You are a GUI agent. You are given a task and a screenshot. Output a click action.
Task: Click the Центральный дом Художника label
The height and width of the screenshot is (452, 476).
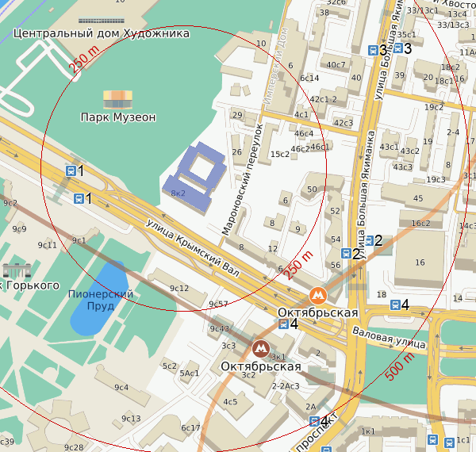click(102, 34)
